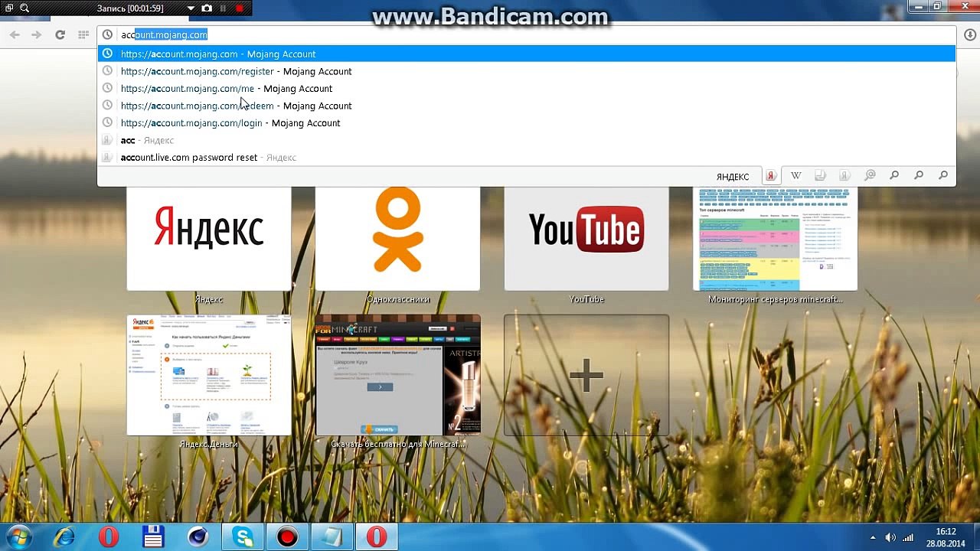Choose 'account.live.com password reset' suggestion
This screenshot has width=980, height=551.
(x=527, y=157)
